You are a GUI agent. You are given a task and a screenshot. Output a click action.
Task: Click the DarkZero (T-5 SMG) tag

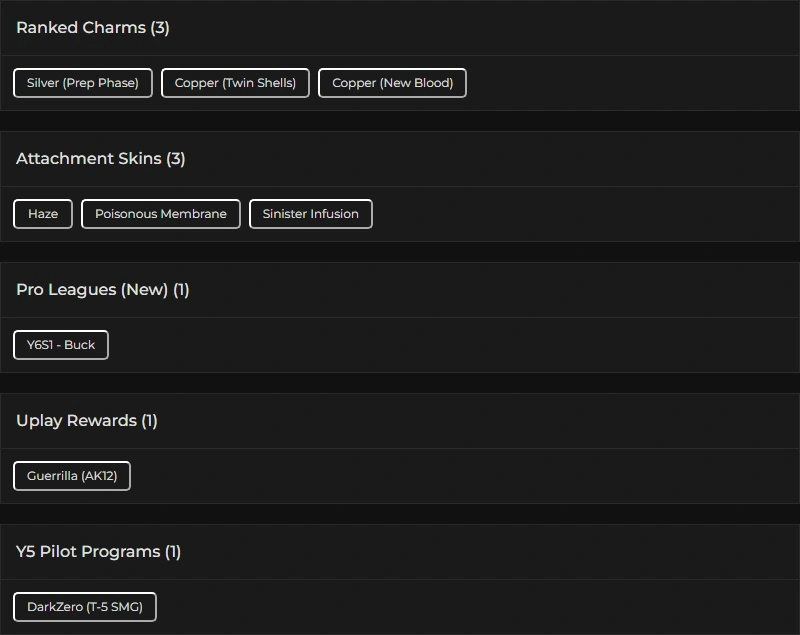pyautogui.click(x=85, y=607)
